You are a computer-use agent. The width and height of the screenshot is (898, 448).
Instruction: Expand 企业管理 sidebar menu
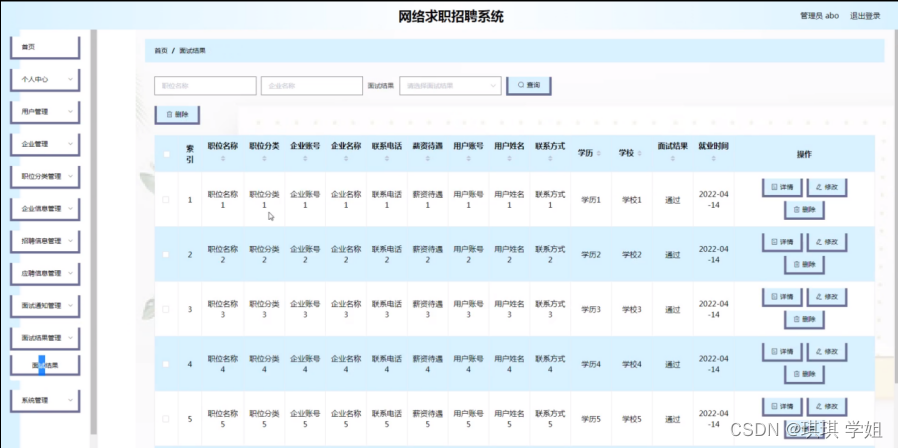point(45,144)
